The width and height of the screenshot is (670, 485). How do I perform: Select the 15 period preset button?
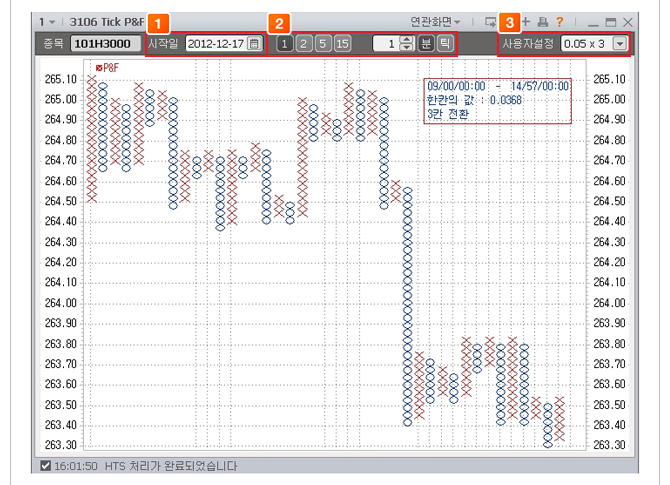click(x=342, y=43)
